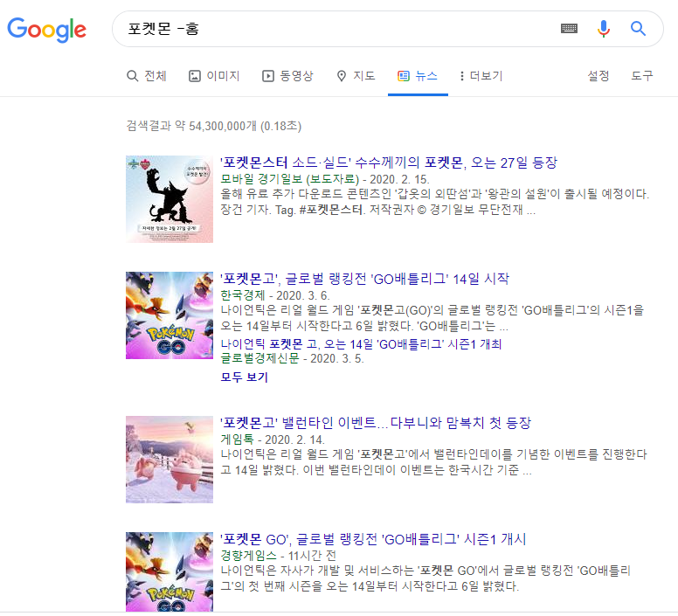Click the blue search magnifier button
Image resolution: width=678 pixels, height=616 pixels.
point(638,29)
